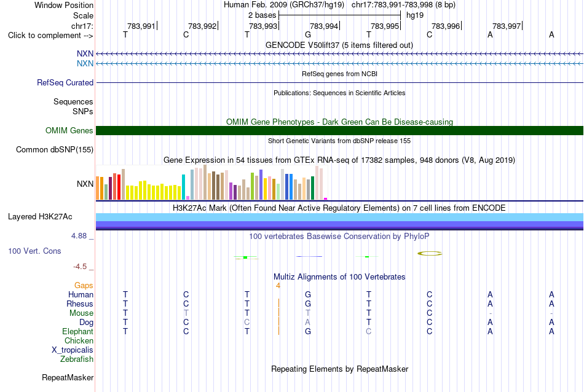Viewport: 584px width, 392px height.
Task: Click the olive oval PhyloP conservation mark
Action: coord(430,254)
